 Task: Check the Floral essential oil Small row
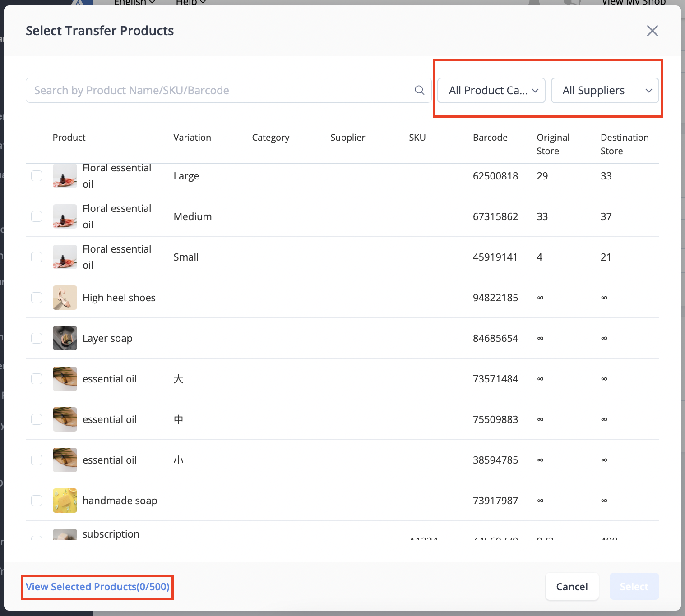click(37, 257)
